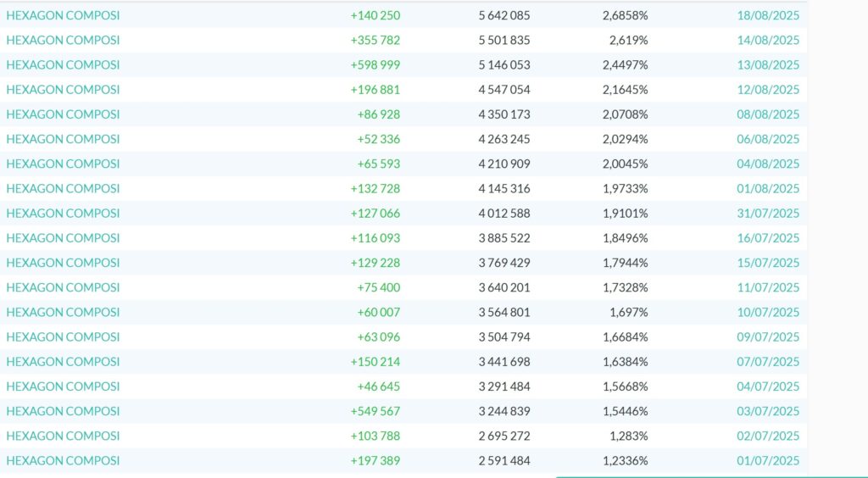The image size is (868, 478).
Task: Click the date 01/08/2025
Action: click(x=768, y=189)
